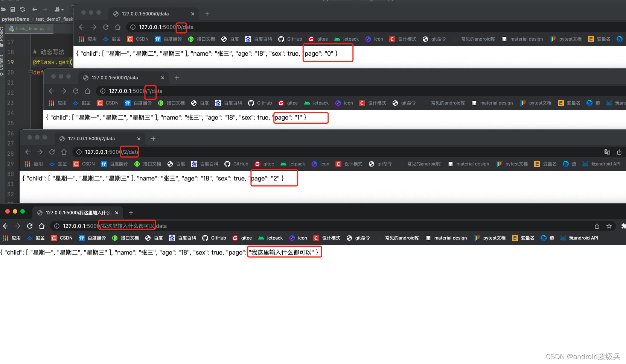
Task: Reload the 127.0.0.1:5000/0/data window
Action: 106,27
